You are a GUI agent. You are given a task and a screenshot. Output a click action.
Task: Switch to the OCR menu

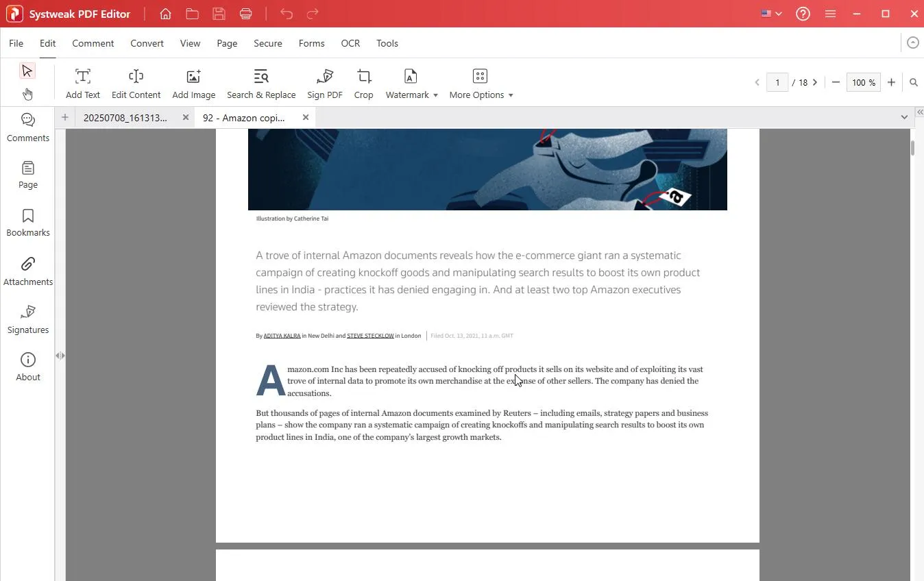click(350, 42)
